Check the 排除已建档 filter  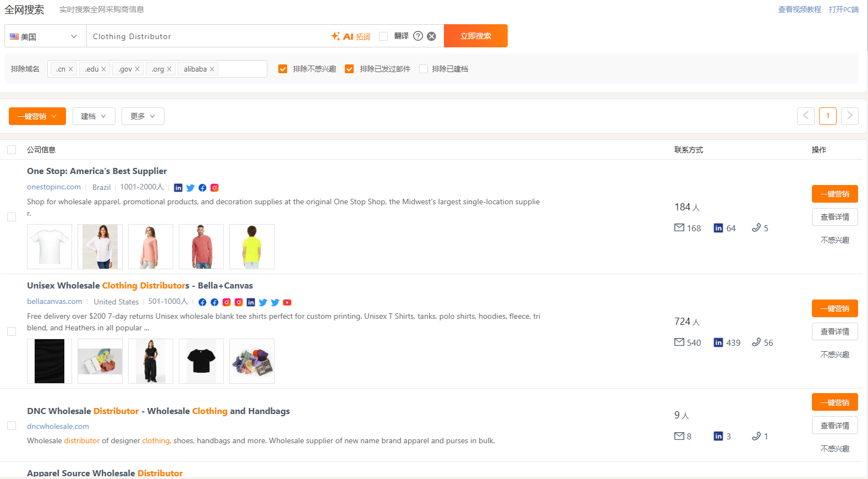(x=424, y=69)
